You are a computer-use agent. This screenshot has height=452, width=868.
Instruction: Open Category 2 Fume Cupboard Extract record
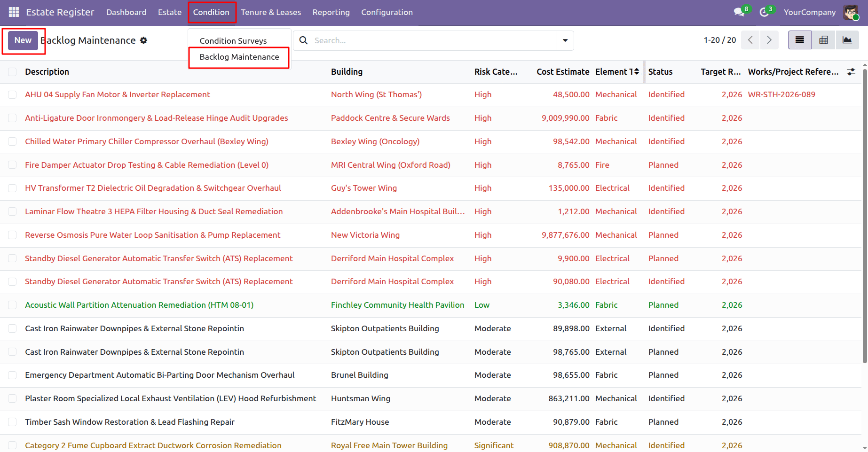(153, 445)
